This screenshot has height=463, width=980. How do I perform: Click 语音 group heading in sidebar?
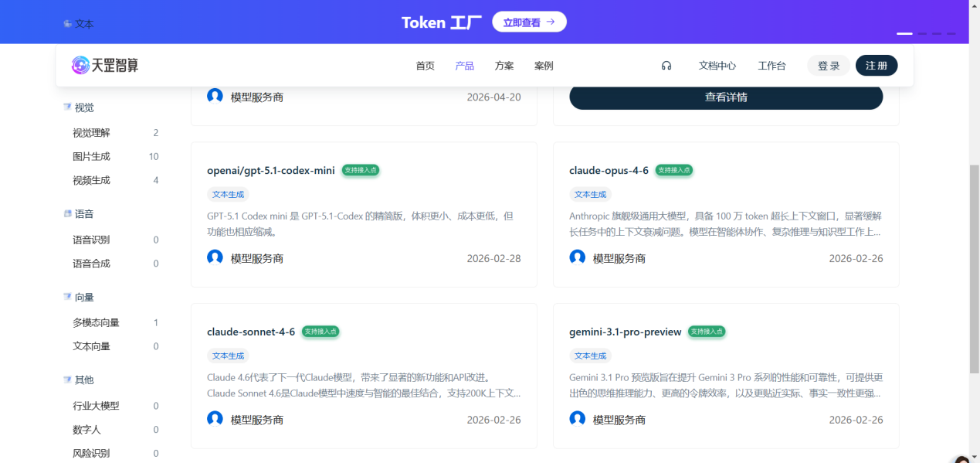[84, 214]
